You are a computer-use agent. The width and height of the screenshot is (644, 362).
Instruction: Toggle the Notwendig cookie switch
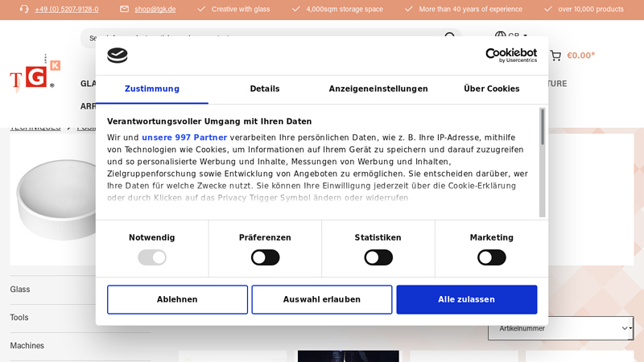tap(151, 257)
